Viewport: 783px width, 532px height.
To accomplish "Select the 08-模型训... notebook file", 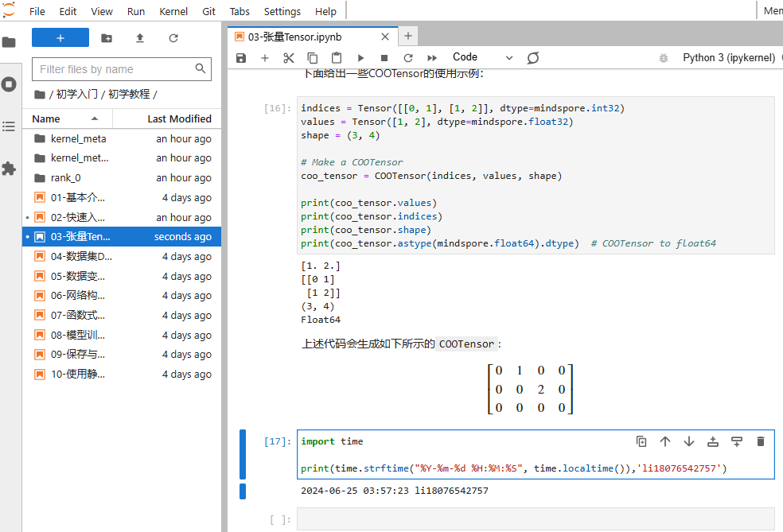I will [x=122, y=335].
